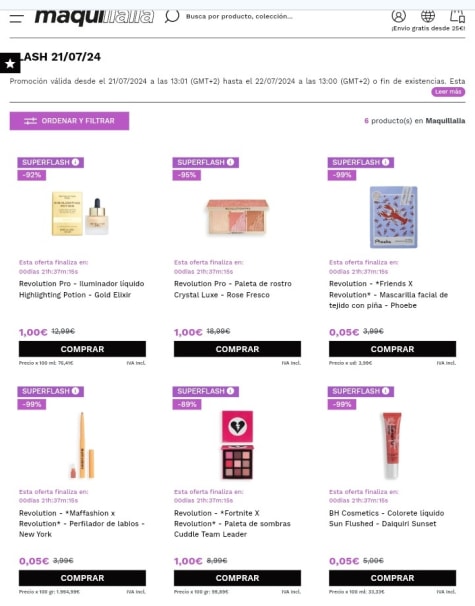Screen dimensions: 475x606
Task: Buy the Gold Elixir Highlighting Potion
Action: click(82, 349)
